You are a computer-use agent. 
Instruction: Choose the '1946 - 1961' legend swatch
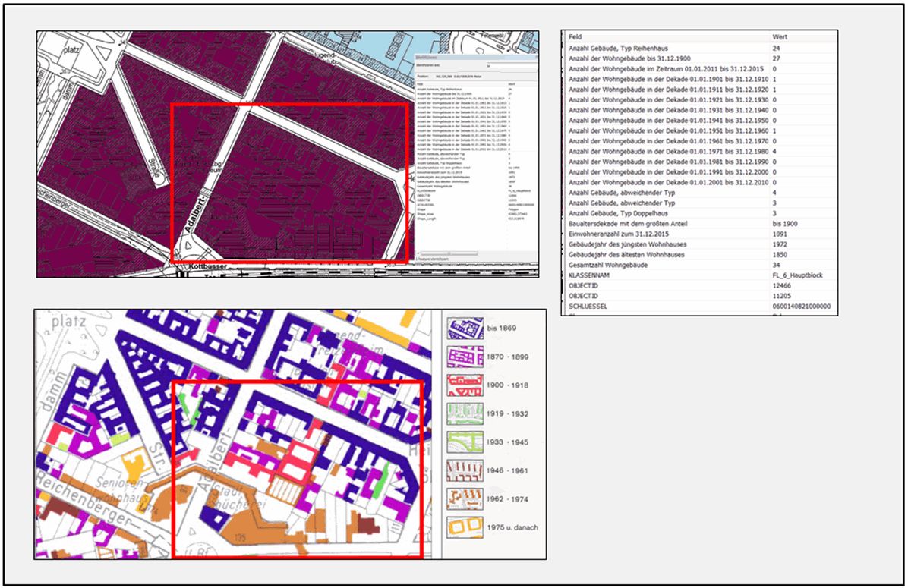click(465, 470)
